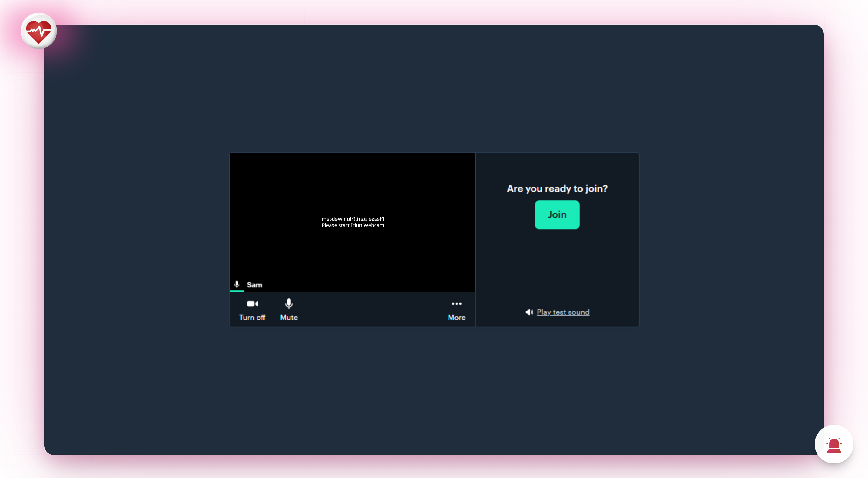
Task: Click the Sam participant name label
Action: click(254, 285)
